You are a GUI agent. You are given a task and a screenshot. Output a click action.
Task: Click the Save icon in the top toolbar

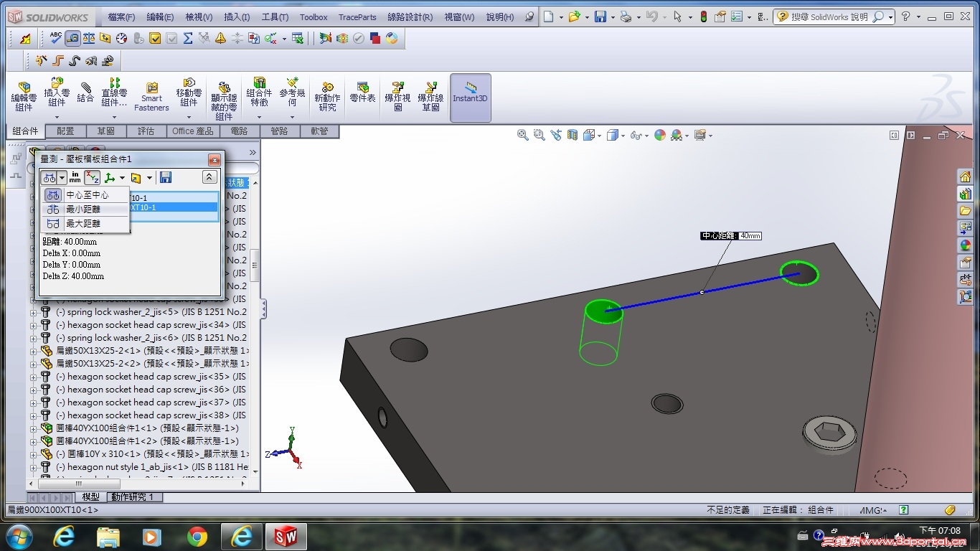coord(600,17)
